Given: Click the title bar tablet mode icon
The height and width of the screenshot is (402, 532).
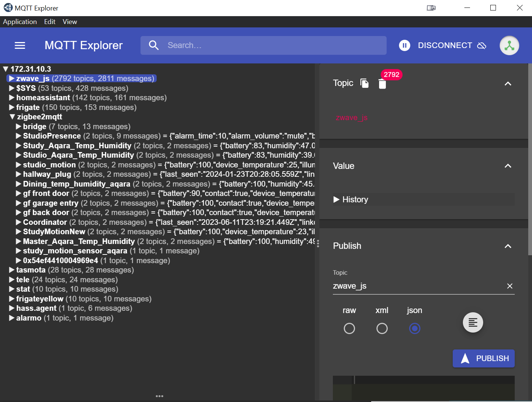Looking at the screenshot, I should [x=431, y=8].
